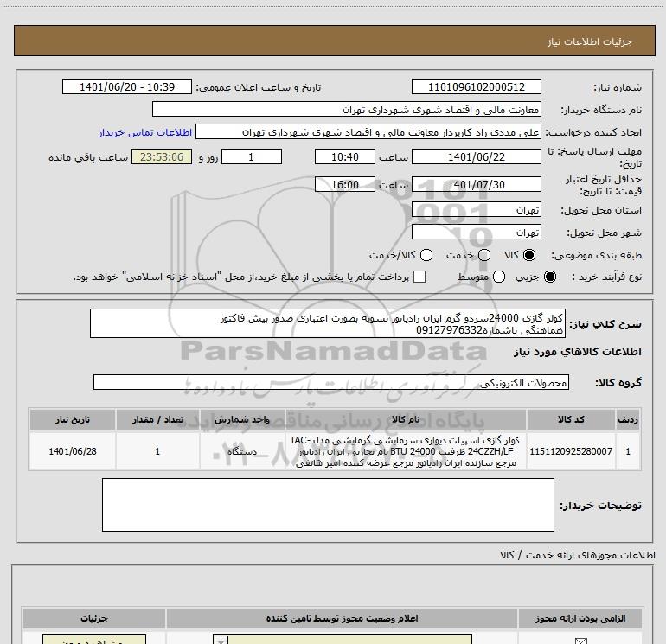
Task: Click the need date 1401/06/28 cell
Action: click(72, 451)
